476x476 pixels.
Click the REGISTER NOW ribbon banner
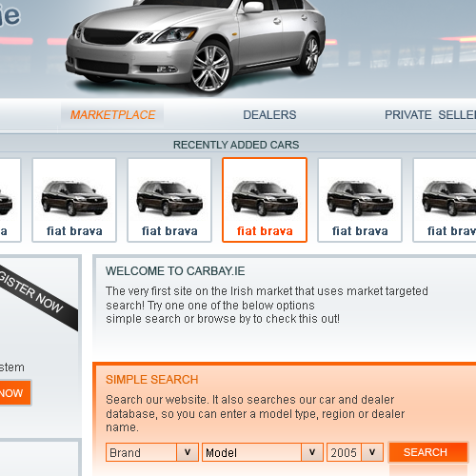pos(35,294)
